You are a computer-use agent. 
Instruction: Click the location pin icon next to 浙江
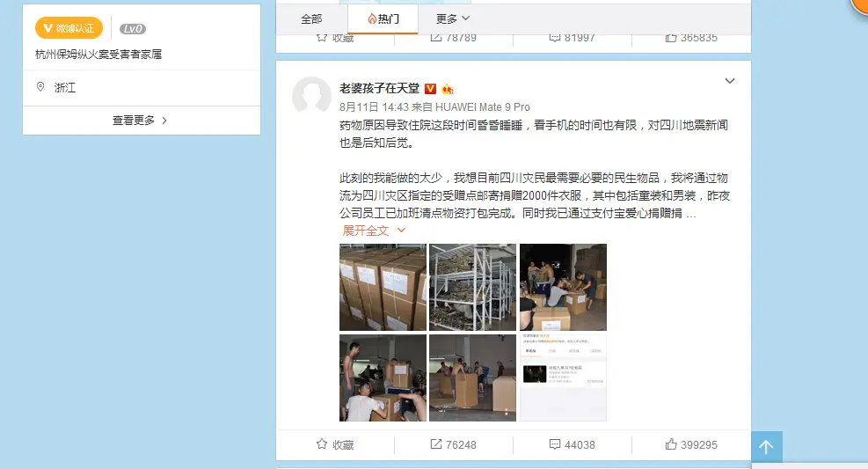click(x=40, y=87)
